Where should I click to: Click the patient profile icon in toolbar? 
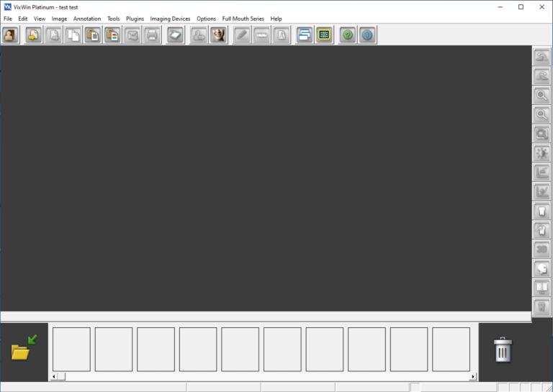click(10, 35)
